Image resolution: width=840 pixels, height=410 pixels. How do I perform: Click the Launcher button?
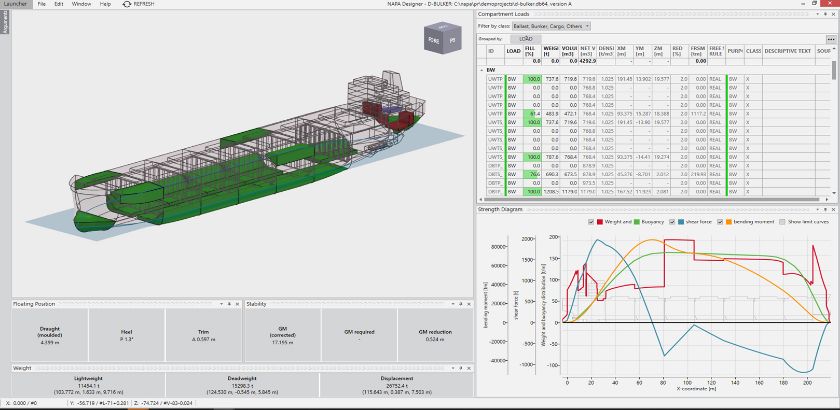[x=16, y=4]
